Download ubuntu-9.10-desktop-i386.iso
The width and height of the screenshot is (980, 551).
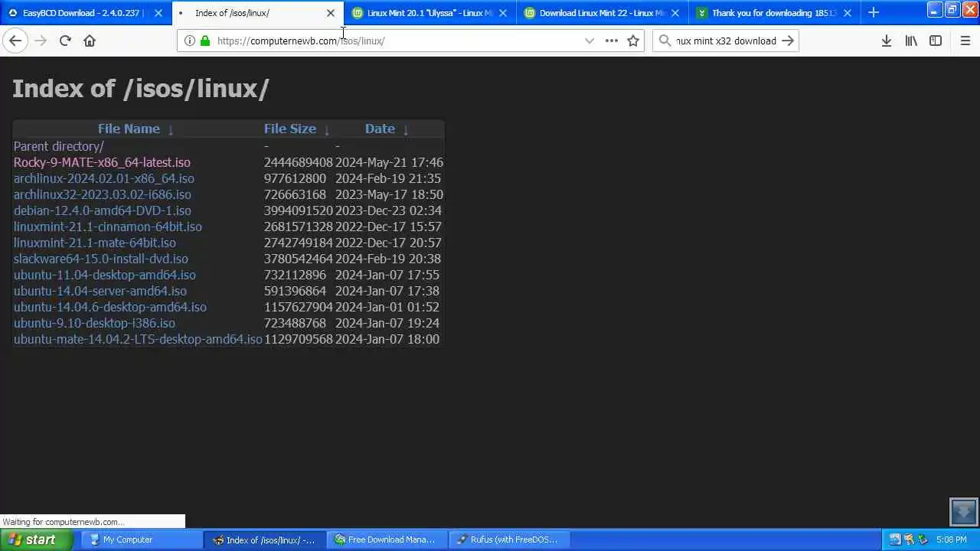click(94, 323)
